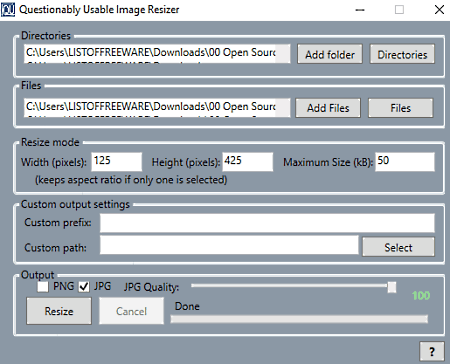This screenshot has width=450, height=364.
Task: Focus the Height (pixels) field
Action: (x=248, y=162)
